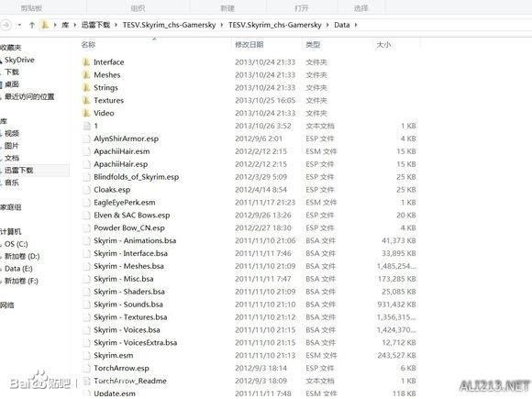The image size is (532, 399).
Task: Click the 2013/10/25 16:05 date of Textures
Action: 265,100
